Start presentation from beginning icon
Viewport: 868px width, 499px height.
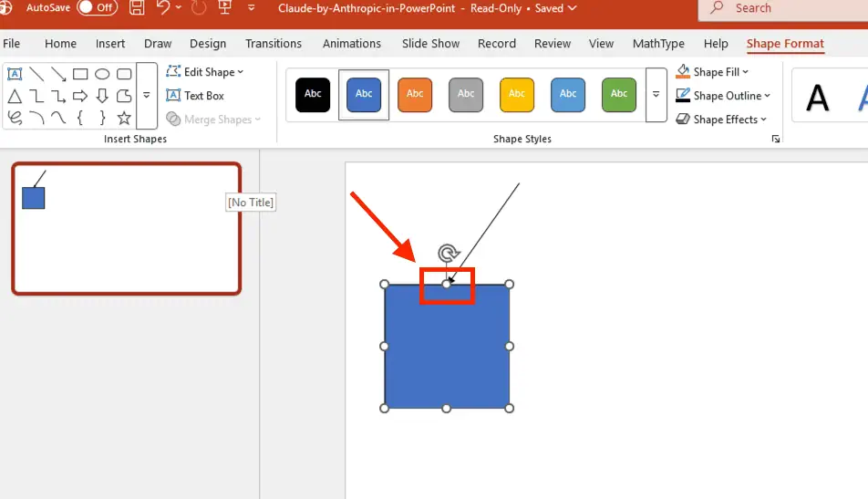coord(224,8)
